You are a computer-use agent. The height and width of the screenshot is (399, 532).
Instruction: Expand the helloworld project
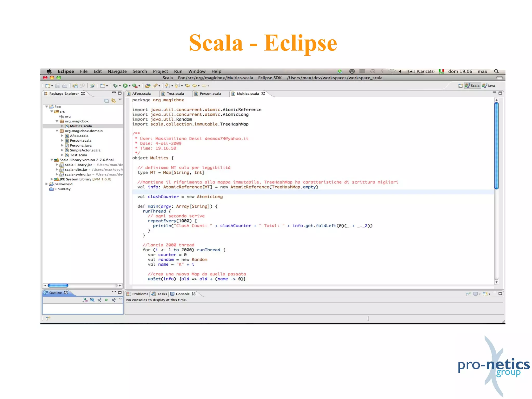tap(46, 184)
